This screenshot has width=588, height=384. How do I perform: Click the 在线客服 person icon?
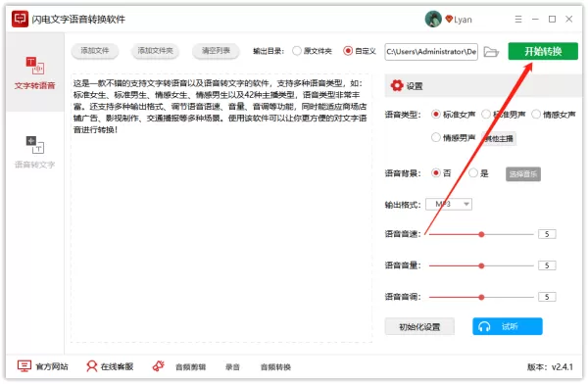click(92, 366)
